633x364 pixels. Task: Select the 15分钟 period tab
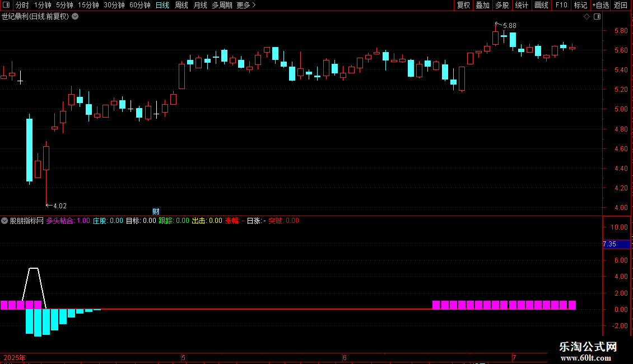tap(89, 5)
